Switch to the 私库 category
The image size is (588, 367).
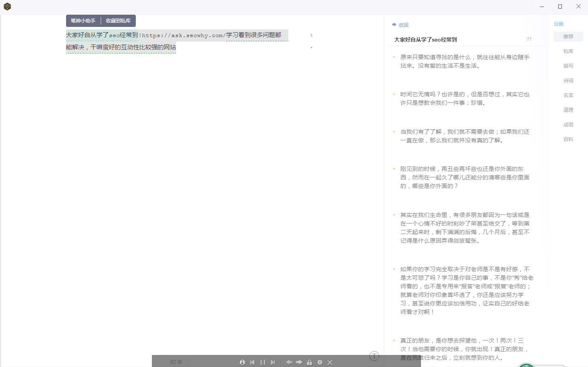pos(568,51)
